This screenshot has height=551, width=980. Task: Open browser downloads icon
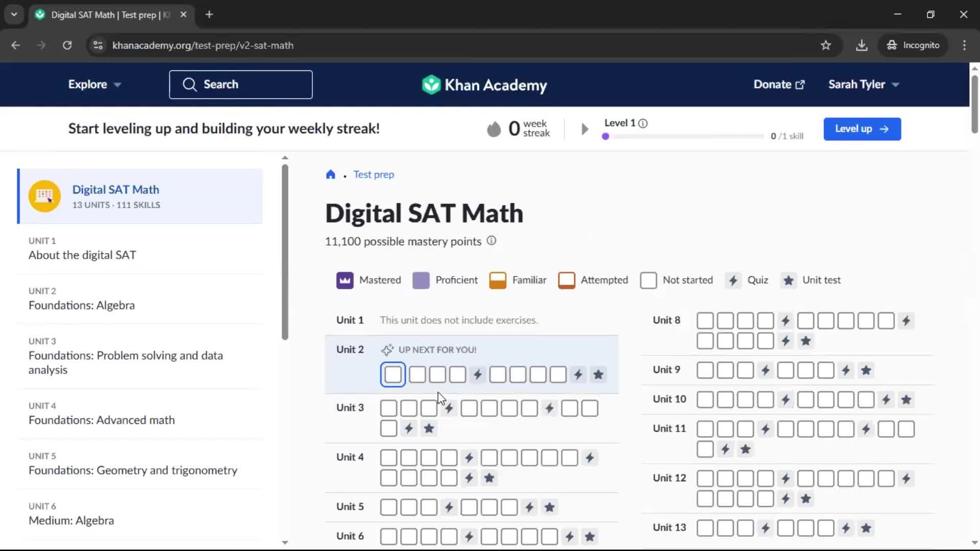coord(862,45)
